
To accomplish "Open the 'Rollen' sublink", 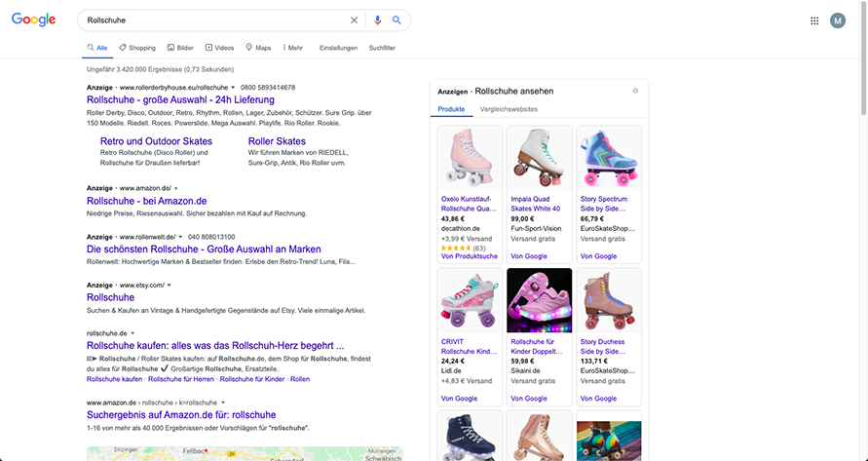I will tap(300, 379).
